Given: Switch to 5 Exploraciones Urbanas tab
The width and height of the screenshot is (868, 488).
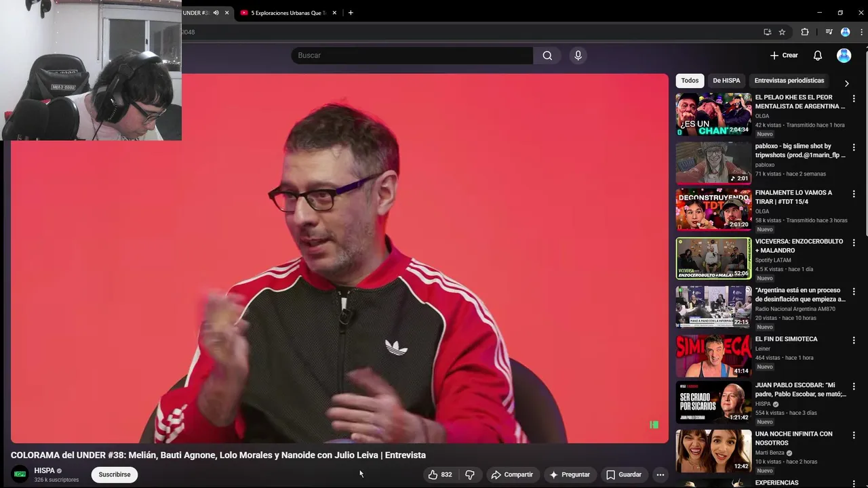Looking at the screenshot, I should pyautogui.click(x=288, y=13).
